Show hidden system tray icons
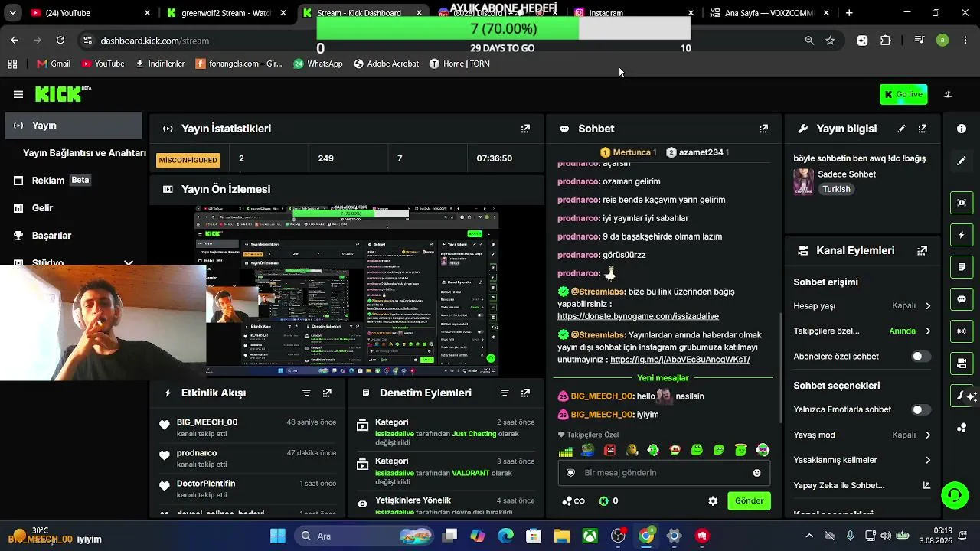This screenshot has width=980, height=551. pyautogui.click(x=809, y=536)
